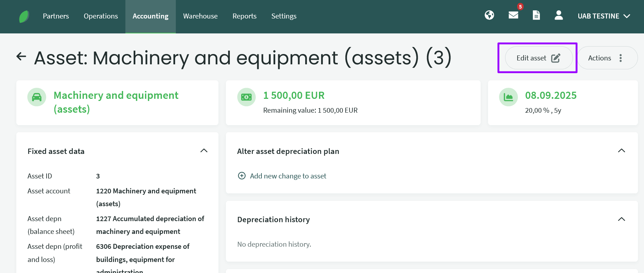Screen dimensions: 644x273
Task: Open the Actions menu
Action: (x=607, y=58)
